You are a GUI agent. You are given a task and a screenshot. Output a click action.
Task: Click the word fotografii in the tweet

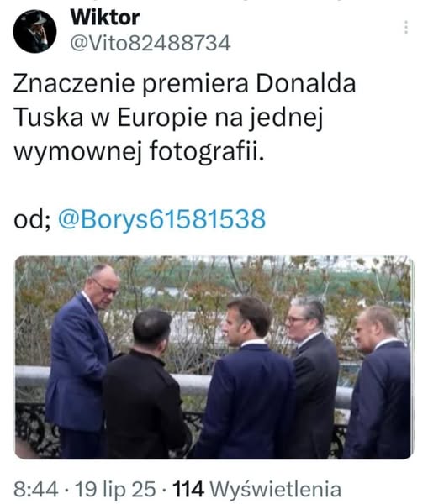pyautogui.click(x=206, y=151)
